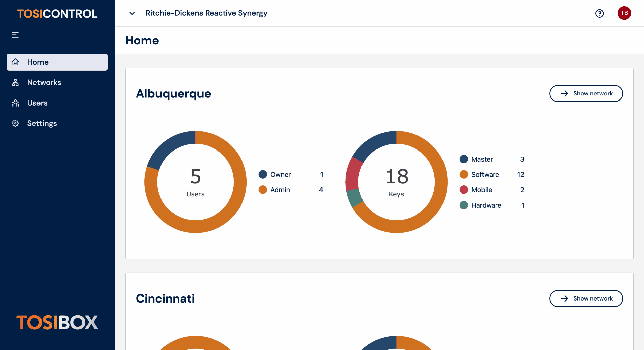Click the TOSIBOX logo at bottom
This screenshot has height=350, width=644.
pyautogui.click(x=57, y=322)
